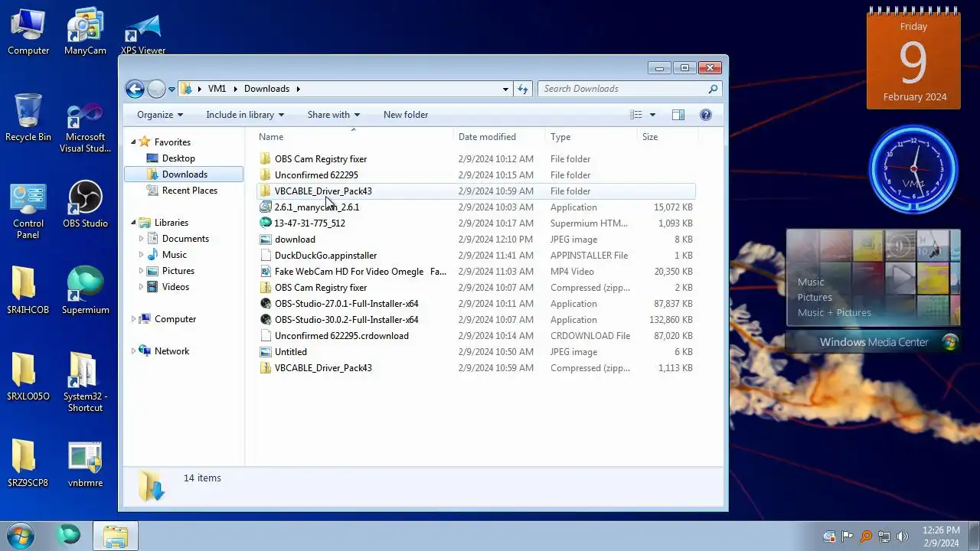980x551 pixels.
Task: Select Fake WebCam HD MP4 video
Action: coord(475,272)
